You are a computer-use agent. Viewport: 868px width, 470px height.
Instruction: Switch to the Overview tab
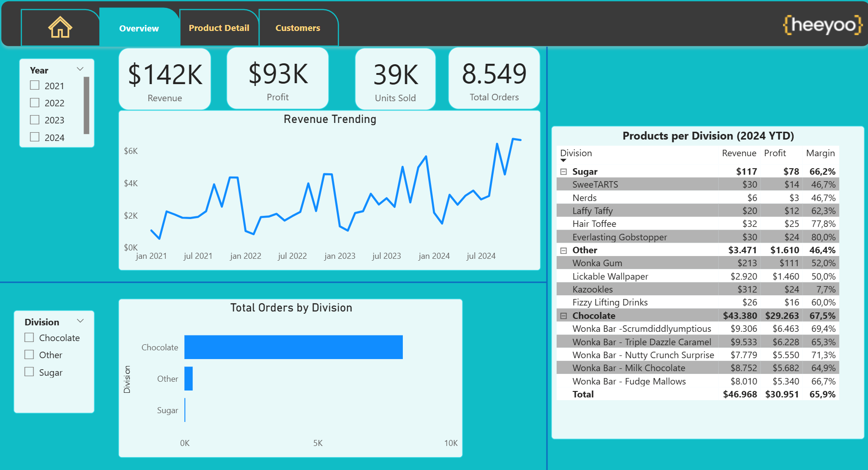139,28
